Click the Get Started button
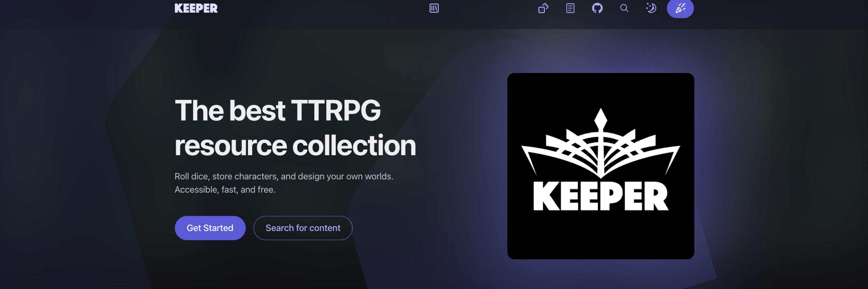This screenshot has width=868, height=289. tap(210, 228)
